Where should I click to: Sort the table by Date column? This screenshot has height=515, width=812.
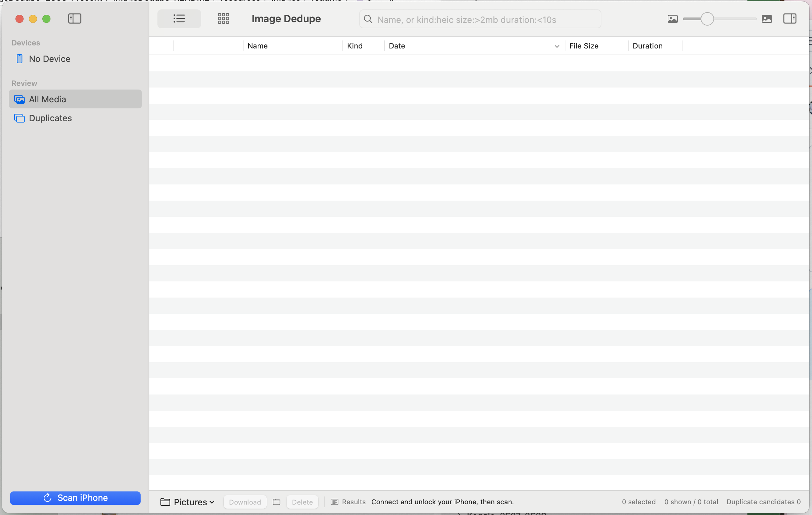point(475,46)
